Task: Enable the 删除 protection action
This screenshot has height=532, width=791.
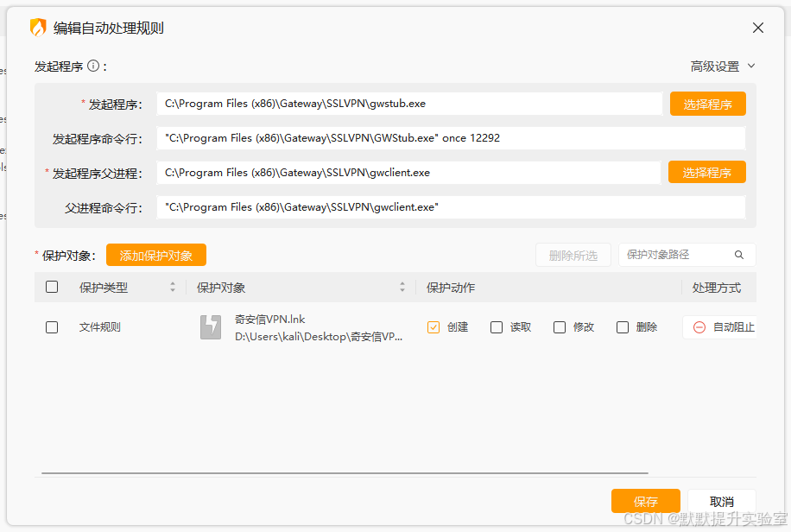Action: (x=623, y=327)
